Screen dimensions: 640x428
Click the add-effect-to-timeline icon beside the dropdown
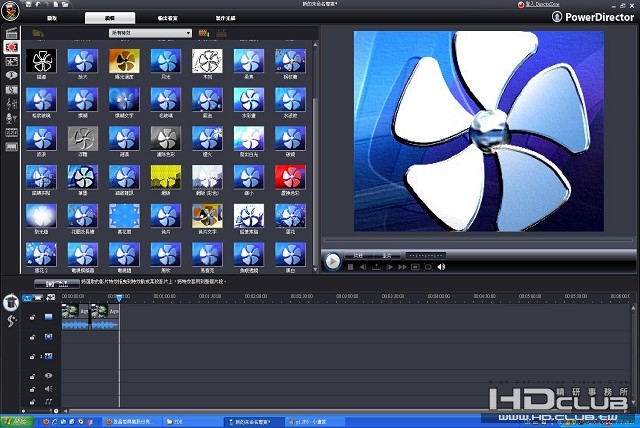tap(204, 33)
